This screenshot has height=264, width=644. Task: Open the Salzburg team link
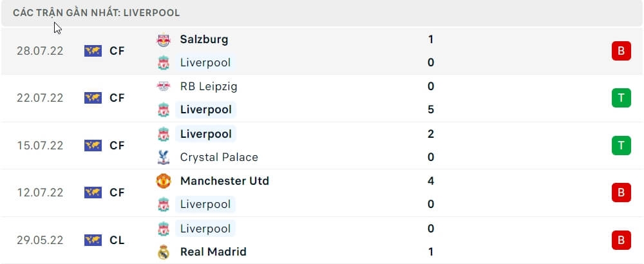[x=204, y=39]
